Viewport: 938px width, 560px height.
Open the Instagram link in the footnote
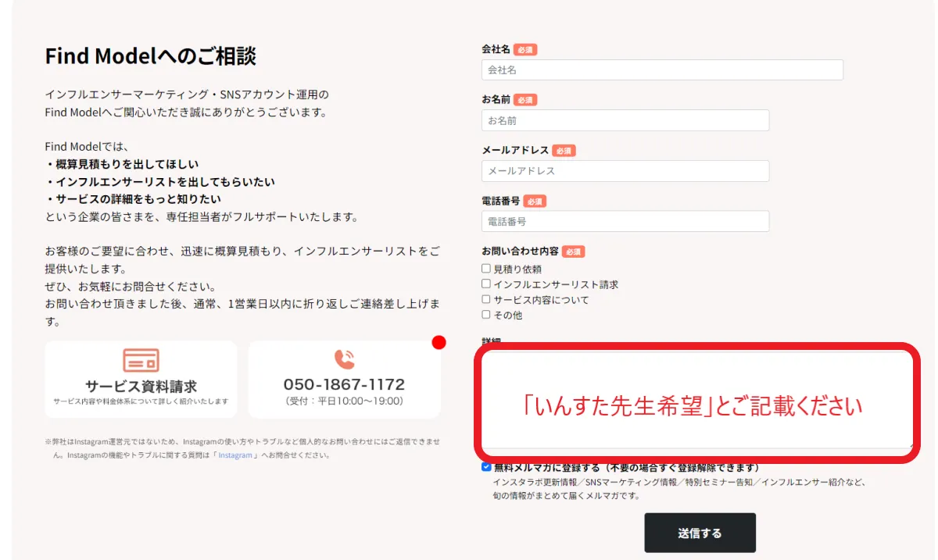tap(236, 455)
